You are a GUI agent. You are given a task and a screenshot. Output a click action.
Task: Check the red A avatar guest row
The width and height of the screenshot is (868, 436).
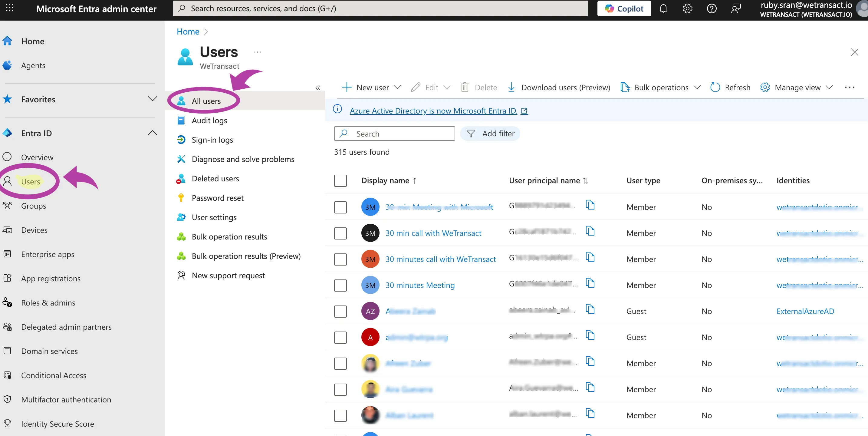click(340, 338)
